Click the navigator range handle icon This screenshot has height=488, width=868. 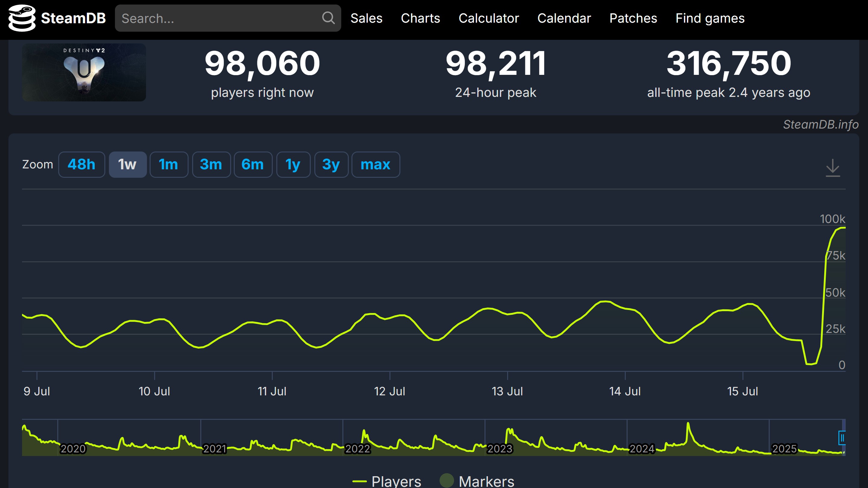842,438
